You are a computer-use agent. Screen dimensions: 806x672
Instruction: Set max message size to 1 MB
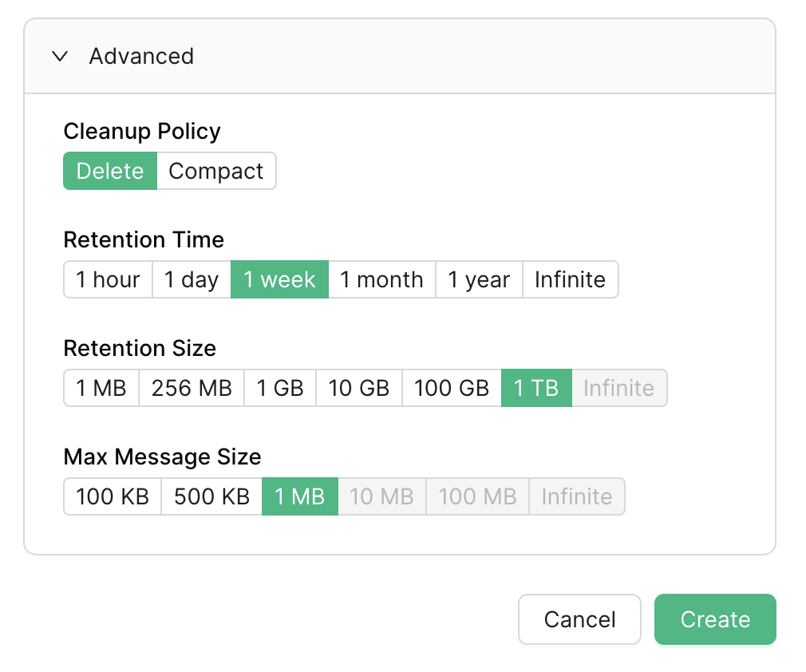pyautogui.click(x=299, y=496)
